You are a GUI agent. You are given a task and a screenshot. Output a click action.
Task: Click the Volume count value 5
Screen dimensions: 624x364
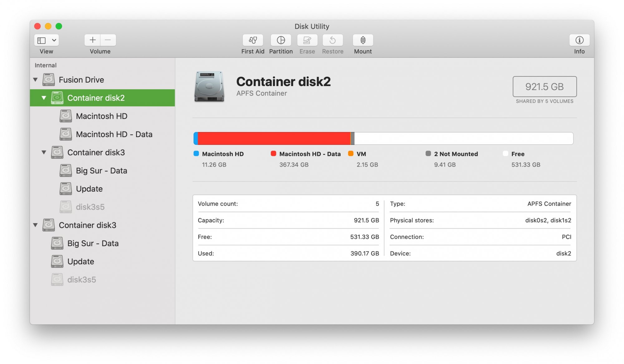click(x=377, y=204)
